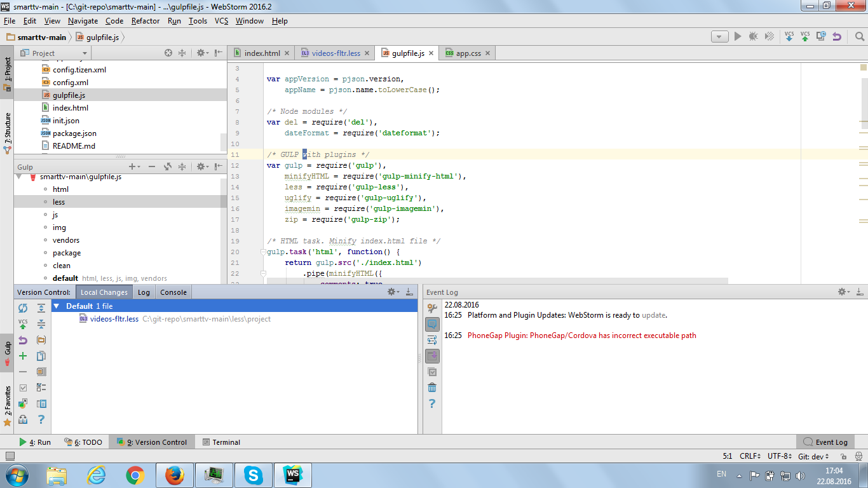868x488 pixels.
Task: Collapse all in Project panel header
Action: tap(182, 53)
